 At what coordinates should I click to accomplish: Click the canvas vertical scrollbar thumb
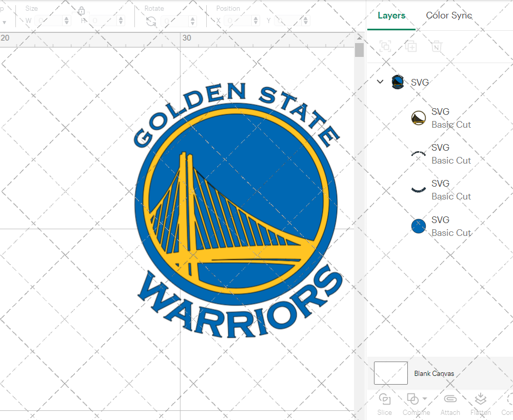pyautogui.click(x=359, y=50)
